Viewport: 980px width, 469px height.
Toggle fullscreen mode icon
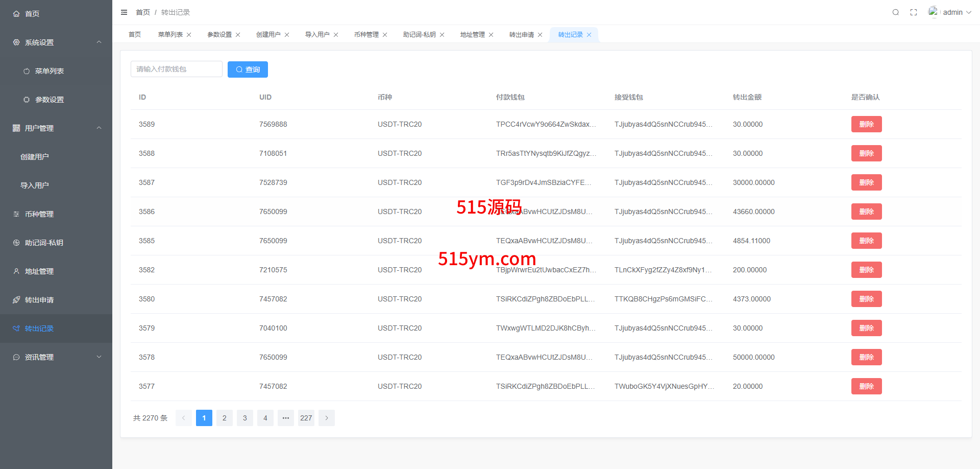click(914, 12)
